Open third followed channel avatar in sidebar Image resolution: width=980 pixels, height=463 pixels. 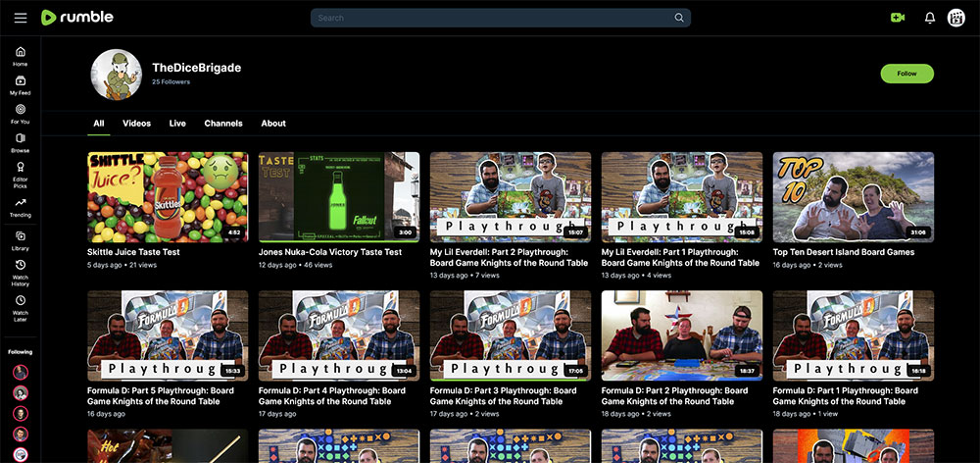[21, 414]
